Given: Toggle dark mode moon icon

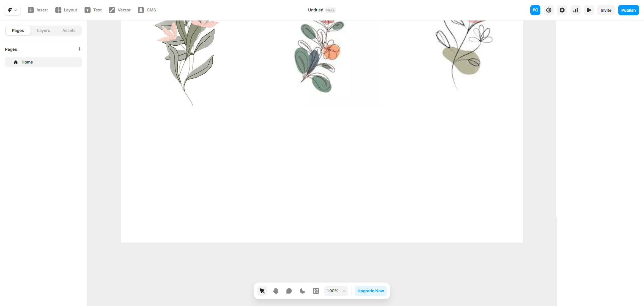Looking at the screenshot, I should tap(303, 291).
